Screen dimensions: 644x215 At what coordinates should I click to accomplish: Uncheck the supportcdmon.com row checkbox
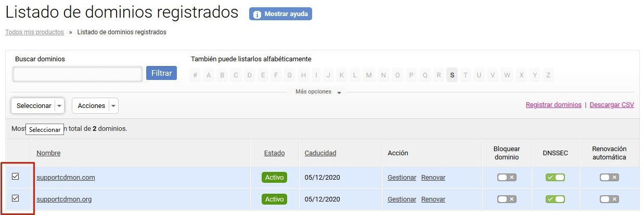tap(16, 177)
